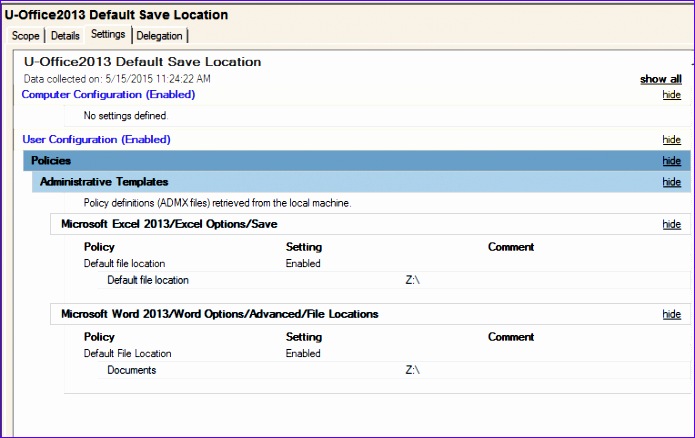Screen dimensions: 695x438
Task: Collapse the Administrative Templates header bar
Action: pyautogui.click(x=361, y=182)
